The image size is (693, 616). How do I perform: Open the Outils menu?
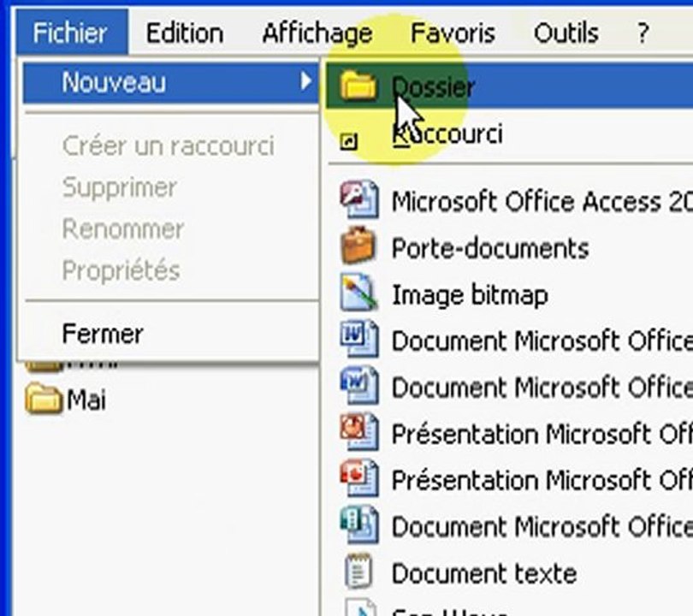pos(565,33)
